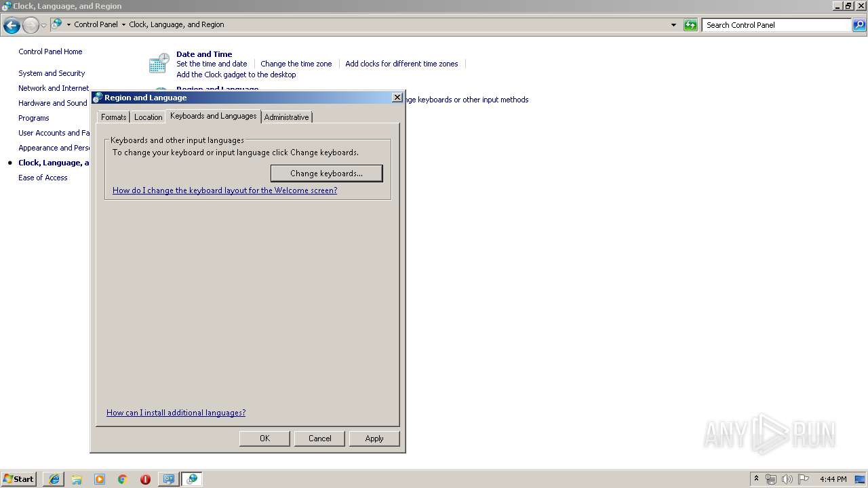Open User Accounts category link
Screen dimensions: 868x488
[x=54, y=133]
